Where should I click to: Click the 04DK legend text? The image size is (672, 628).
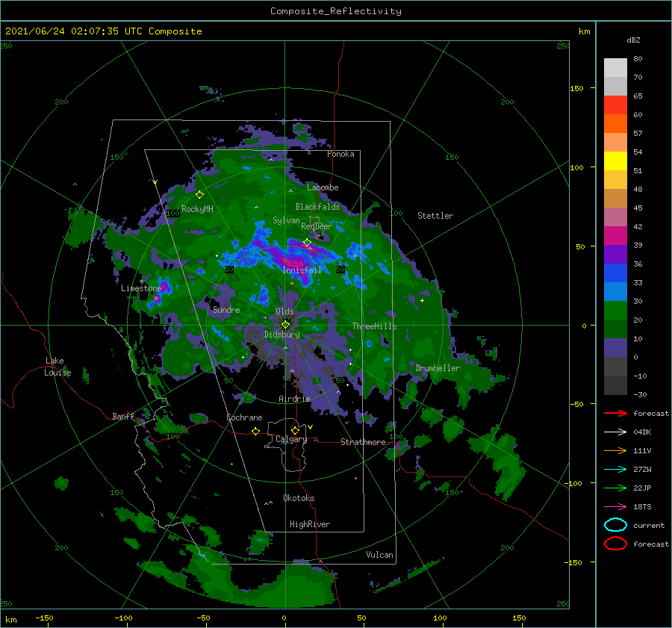point(642,432)
